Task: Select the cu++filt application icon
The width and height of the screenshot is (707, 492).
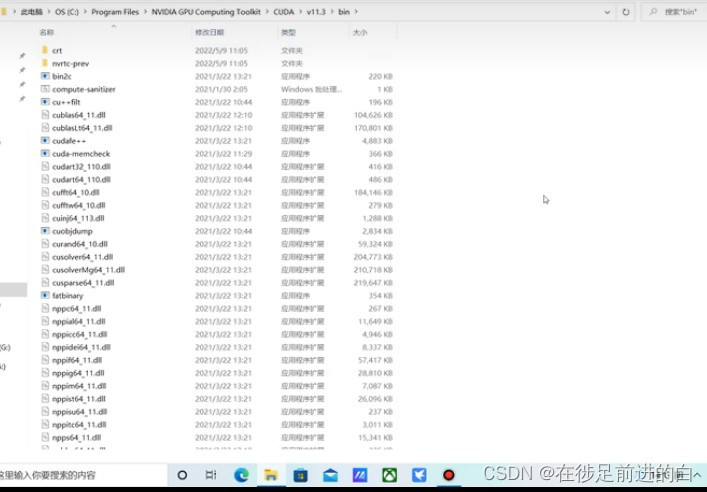Action: [x=45, y=102]
